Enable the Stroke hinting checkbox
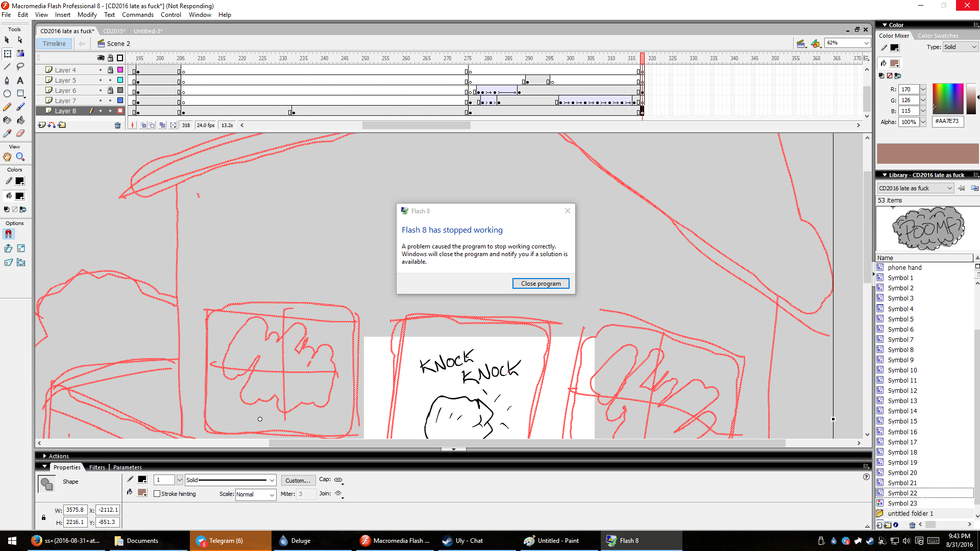980x551 pixels. coord(157,494)
